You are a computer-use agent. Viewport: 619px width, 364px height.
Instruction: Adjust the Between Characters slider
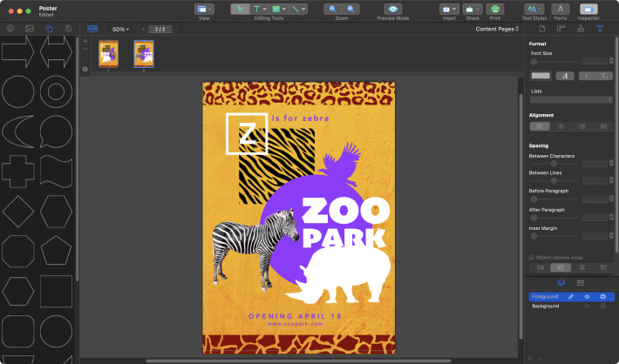(554, 163)
